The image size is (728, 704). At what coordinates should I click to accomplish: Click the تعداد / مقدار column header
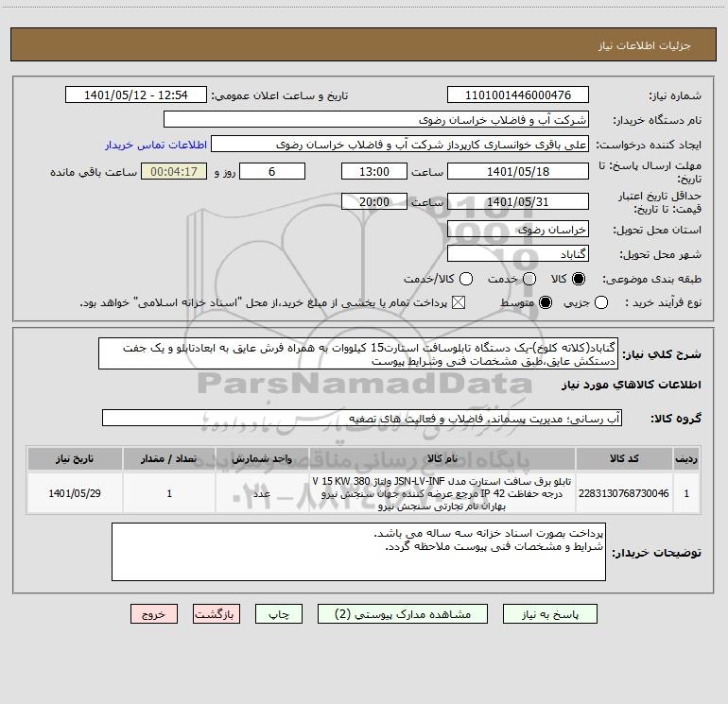click(x=169, y=458)
